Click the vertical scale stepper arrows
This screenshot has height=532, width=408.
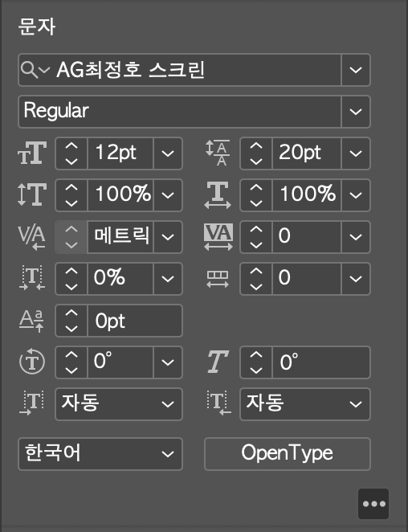(x=71, y=195)
